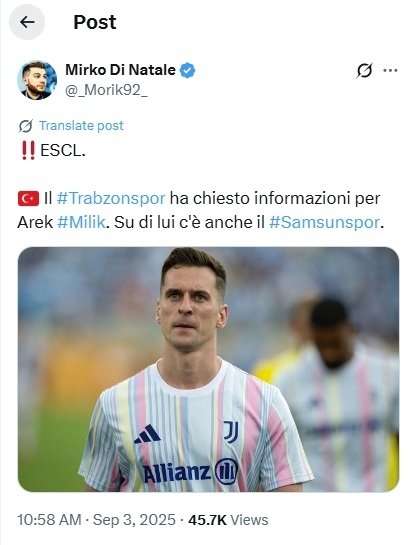Open Mirko Di Natale's profile picture
Screen dimensions: 416x545
tap(37, 80)
